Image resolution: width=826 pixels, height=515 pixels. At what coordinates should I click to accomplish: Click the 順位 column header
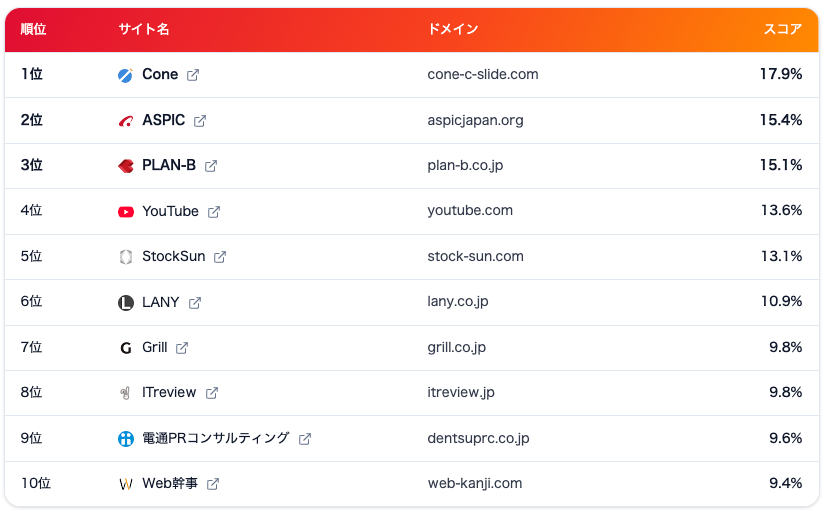coord(33,29)
